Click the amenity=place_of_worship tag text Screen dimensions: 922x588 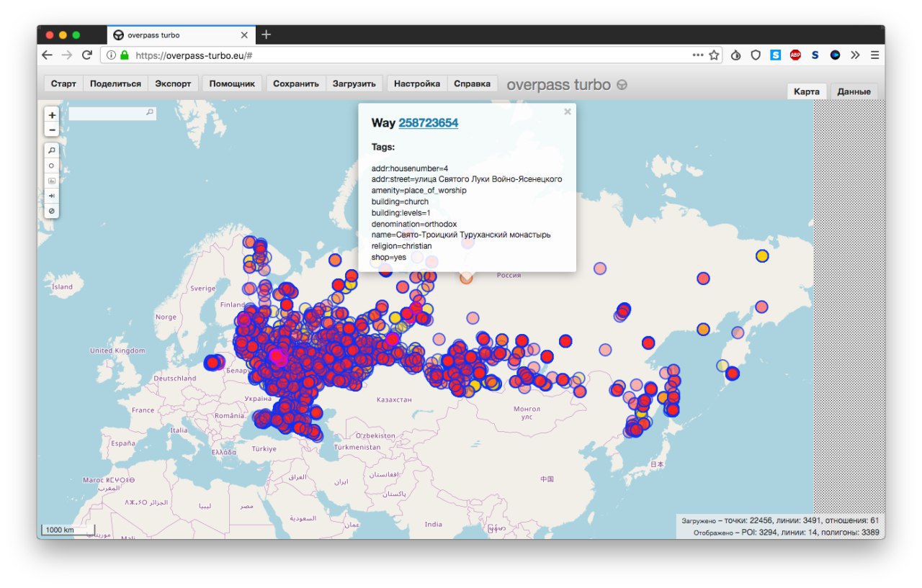pos(419,191)
